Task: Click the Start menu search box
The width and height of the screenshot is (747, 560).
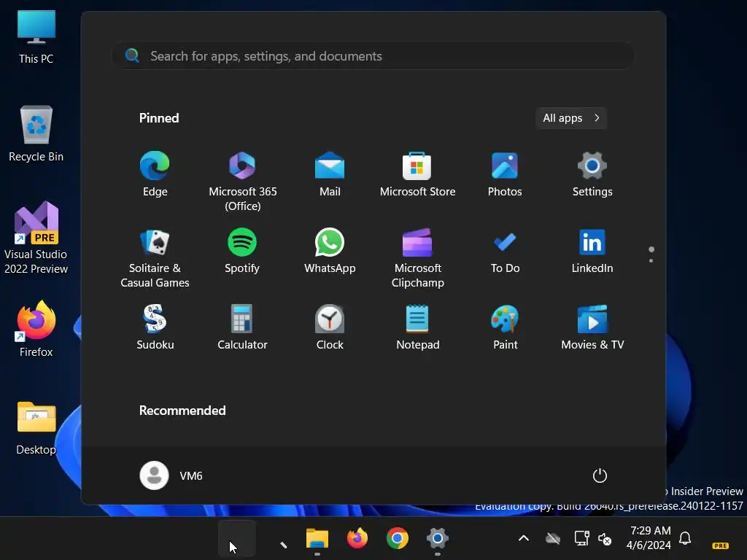Action: pos(373,56)
